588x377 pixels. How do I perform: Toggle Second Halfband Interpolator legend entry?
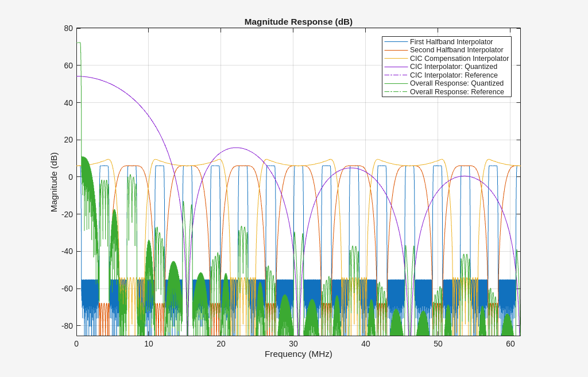(x=456, y=50)
